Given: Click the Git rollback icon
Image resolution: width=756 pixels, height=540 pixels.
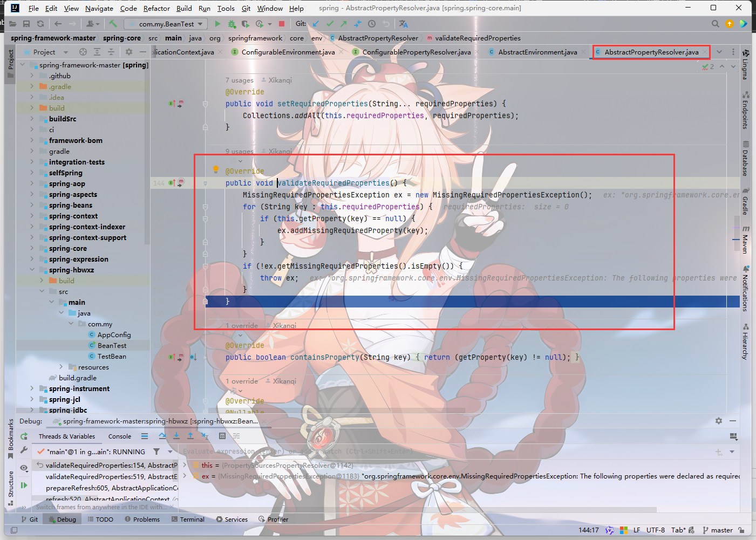Looking at the screenshot, I should [386, 24].
